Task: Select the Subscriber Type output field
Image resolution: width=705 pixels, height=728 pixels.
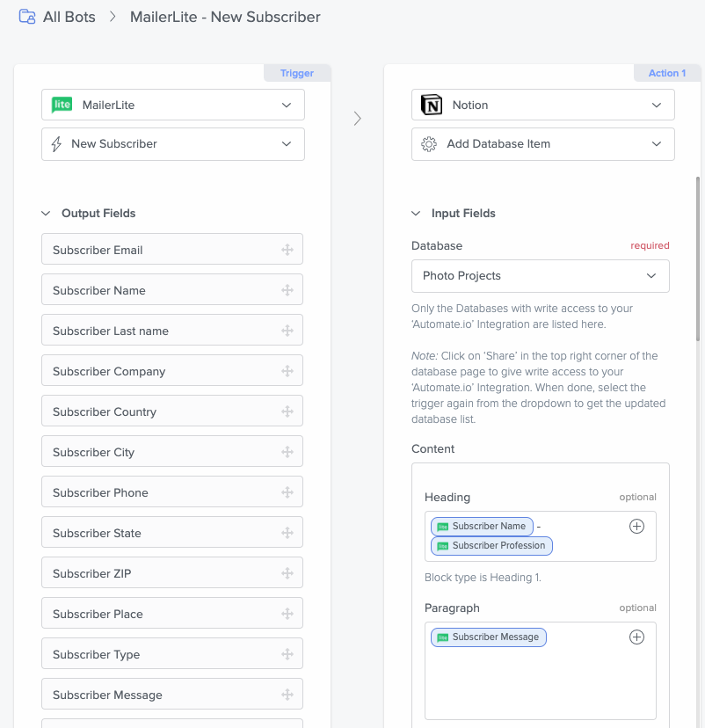Action: [x=172, y=654]
